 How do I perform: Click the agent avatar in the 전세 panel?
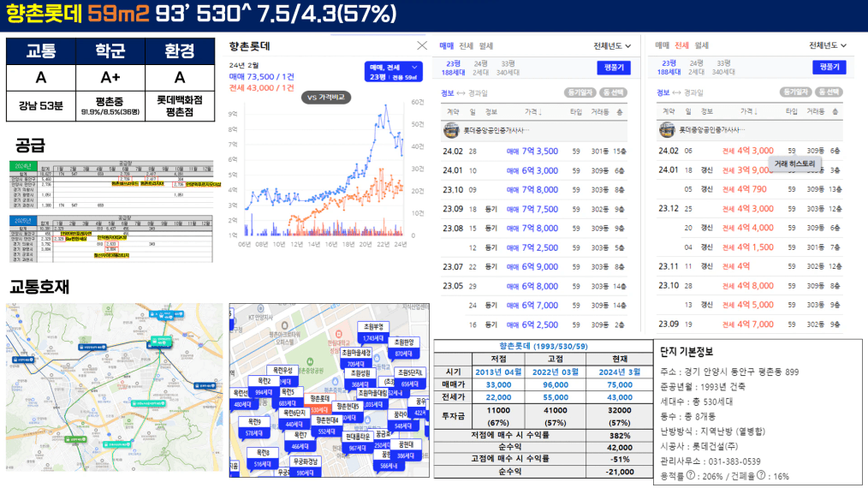[667, 129]
